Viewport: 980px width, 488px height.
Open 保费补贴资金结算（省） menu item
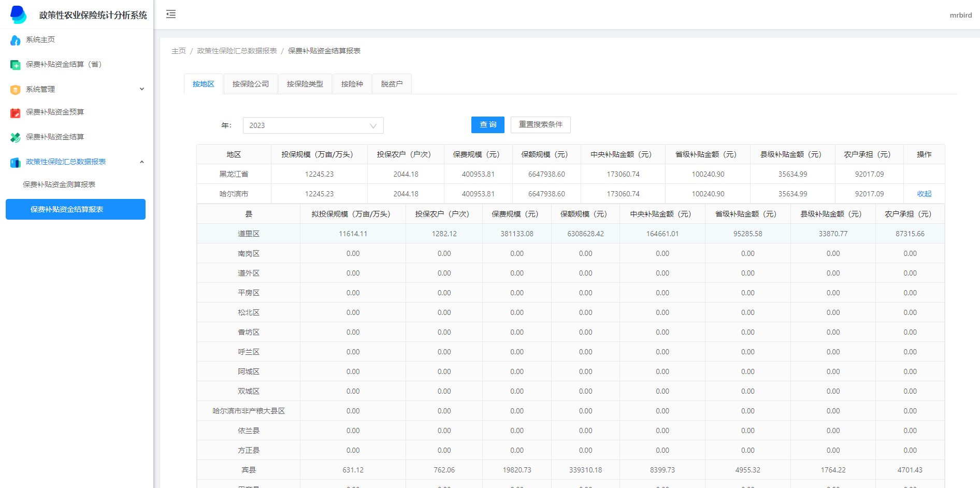click(64, 65)
